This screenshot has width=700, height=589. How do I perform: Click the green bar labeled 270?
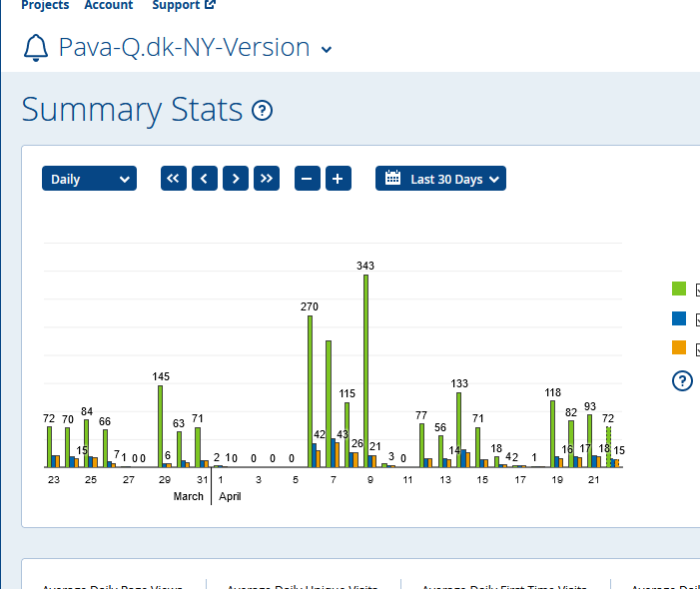(310, 391)
